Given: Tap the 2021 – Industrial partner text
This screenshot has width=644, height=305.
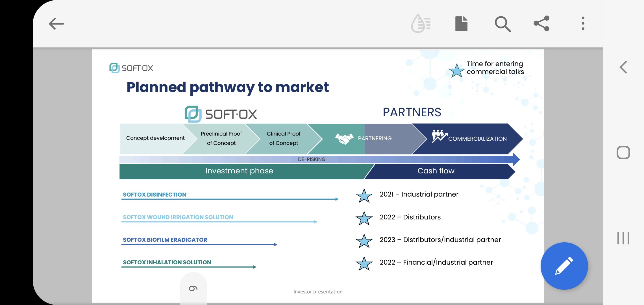Looking at the screenshot, I should pyautogui.click(x=419, y=194).
